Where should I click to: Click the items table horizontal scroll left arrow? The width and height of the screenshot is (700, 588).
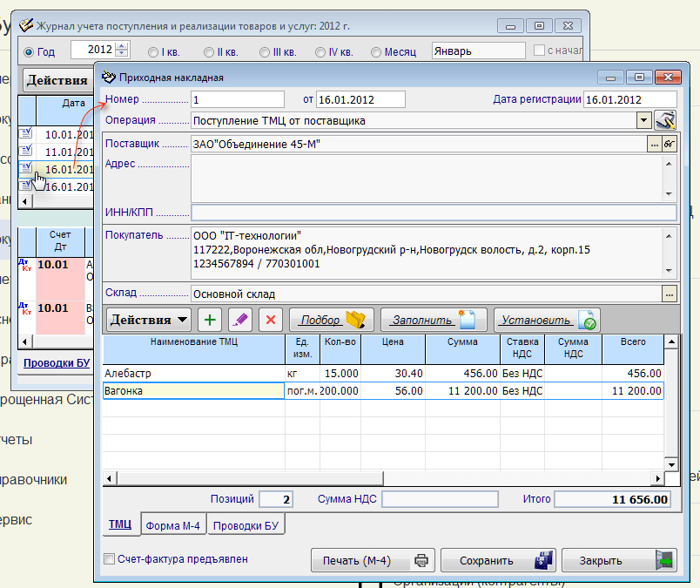(x=110, y=478)
